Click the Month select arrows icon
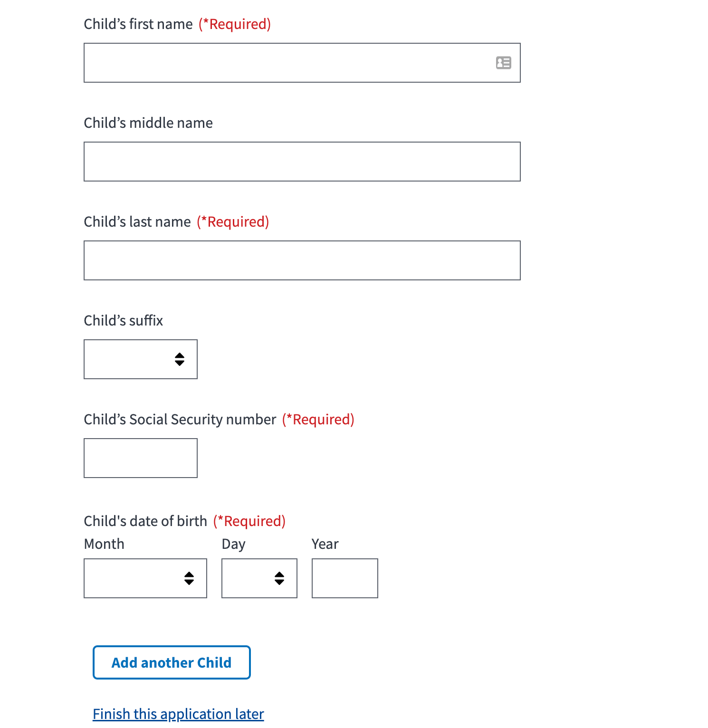 point(189,578)
